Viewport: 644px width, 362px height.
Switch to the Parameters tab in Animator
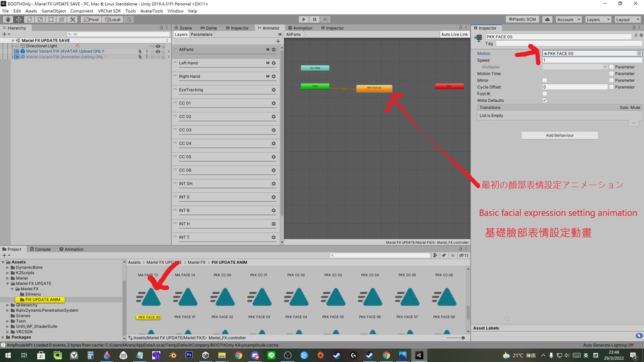[201, 35]
